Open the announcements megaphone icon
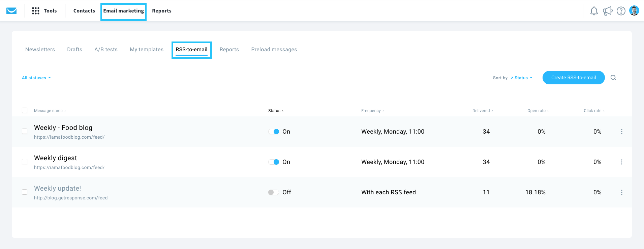Screen dimensions: 644x249 coord(608,11)
